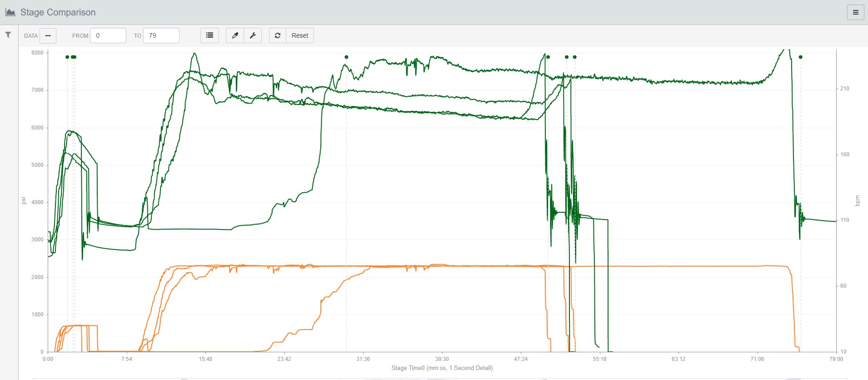The width and height of the screenshot is (868, 380).
Task: Click the Reset button
Action: 300,35
